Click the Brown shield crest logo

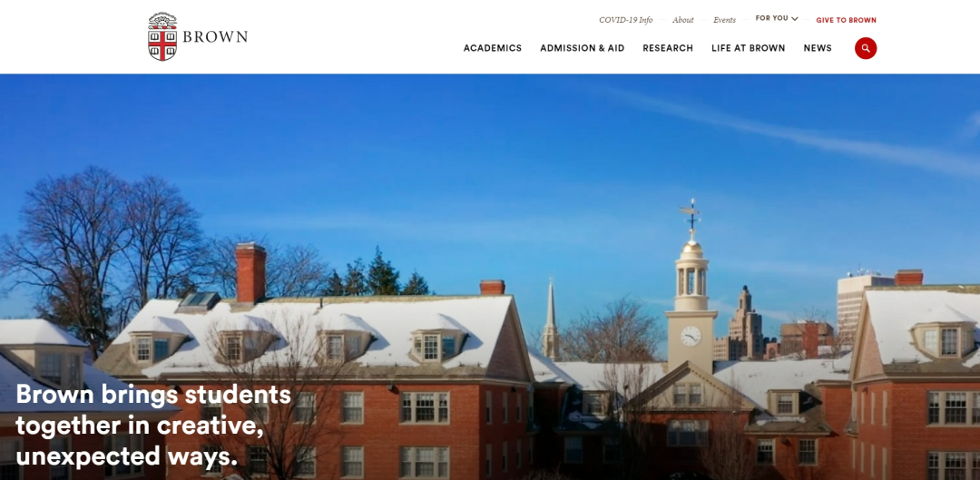(x=162, y=36)
